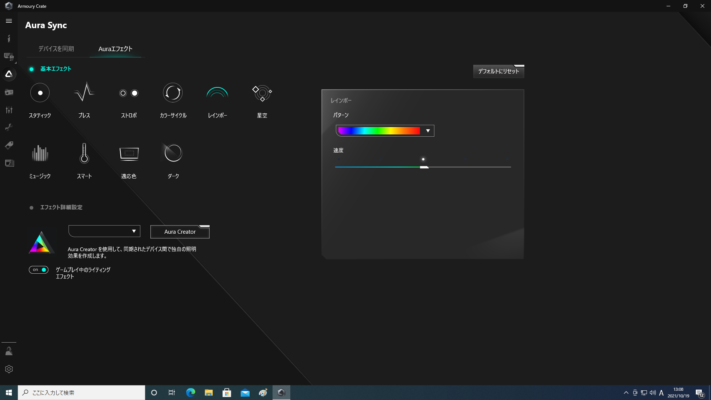Viewport: 711px width, 400px height.
Task: Click the speed (速度) slider track
Action: (423, 167)
